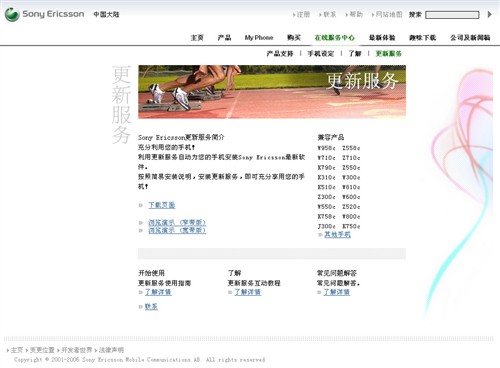Switch to 了解 sub-navigation item
Screen dimensions: 500x368
[355, 54]
